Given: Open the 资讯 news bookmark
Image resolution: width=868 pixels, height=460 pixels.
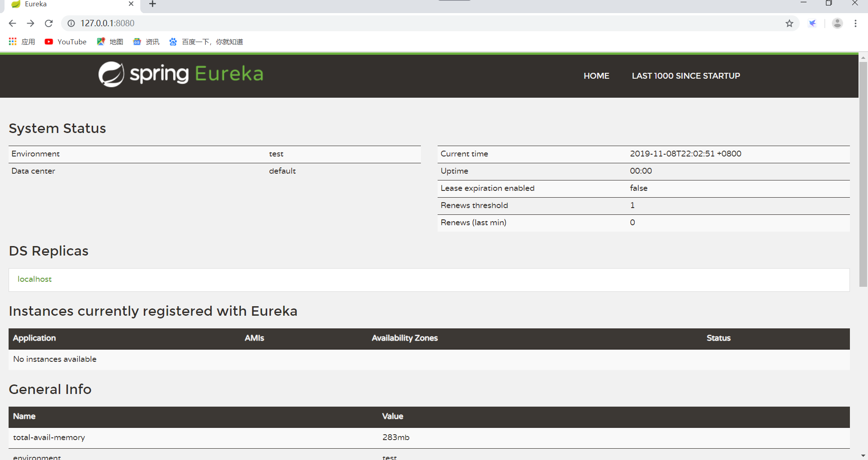Looking at the screenshot, I should pyautogui.click(x=146, y=42).
